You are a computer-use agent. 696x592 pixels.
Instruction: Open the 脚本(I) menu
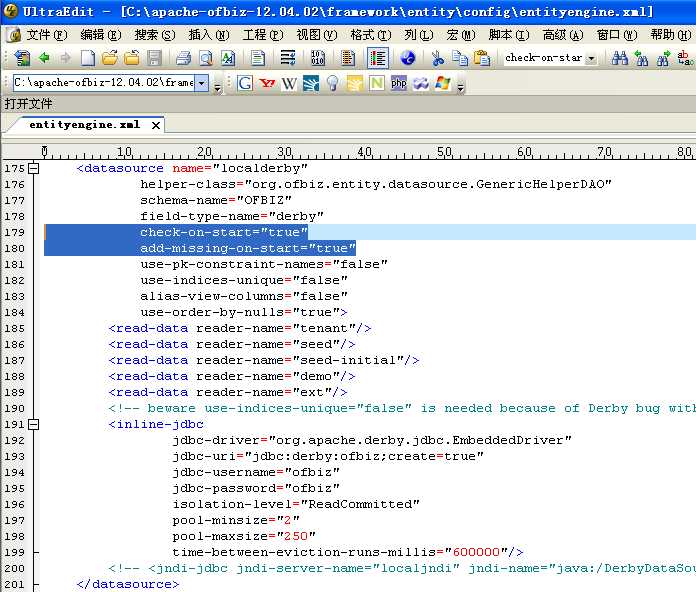(509, 35)
